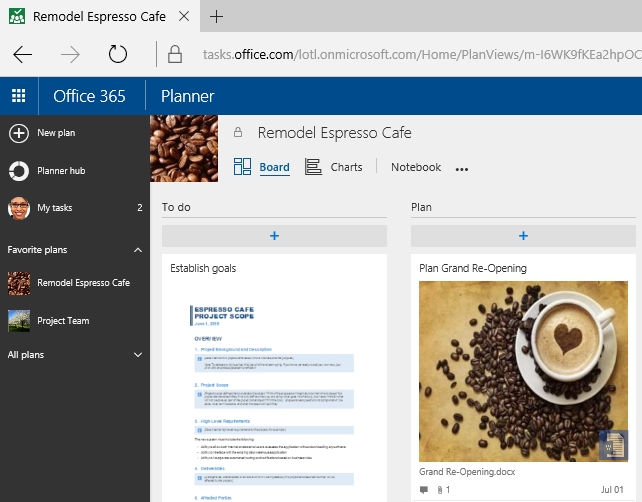This screenshot has height=502, width=642.
Task: Click the Charts bar icon
Action: (313, 167)
